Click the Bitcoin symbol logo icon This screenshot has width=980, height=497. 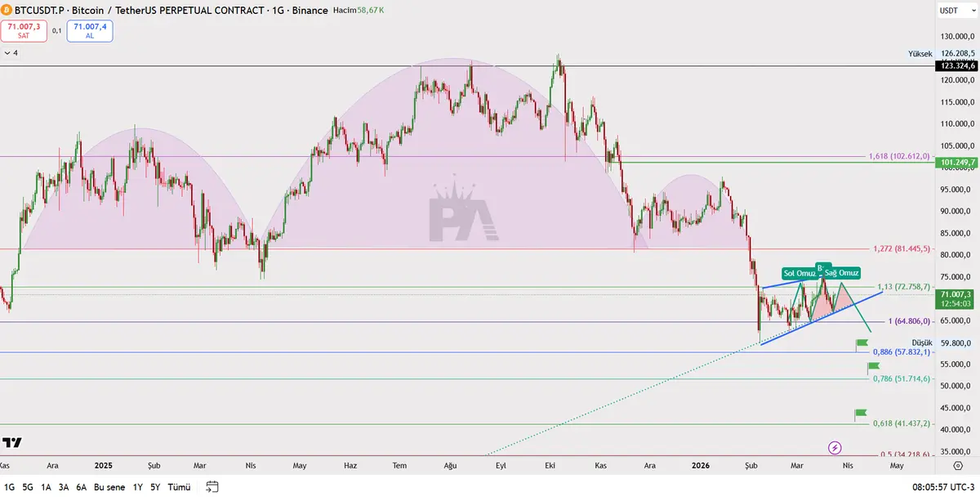click(x=8, y=11)
